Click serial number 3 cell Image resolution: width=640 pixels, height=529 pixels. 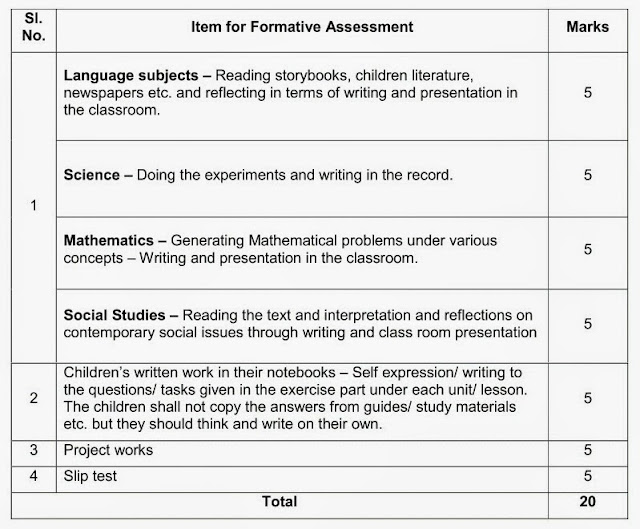[x=33, y=450]
